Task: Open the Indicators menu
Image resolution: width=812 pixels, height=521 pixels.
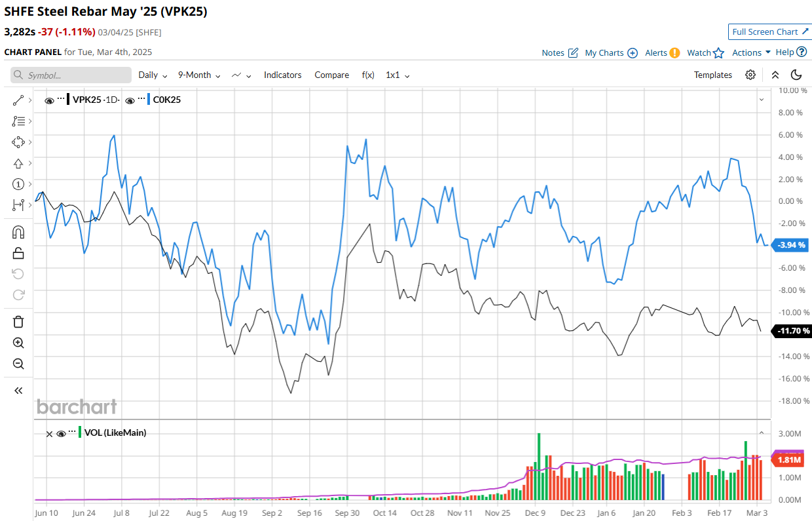Action: [283, 75]
